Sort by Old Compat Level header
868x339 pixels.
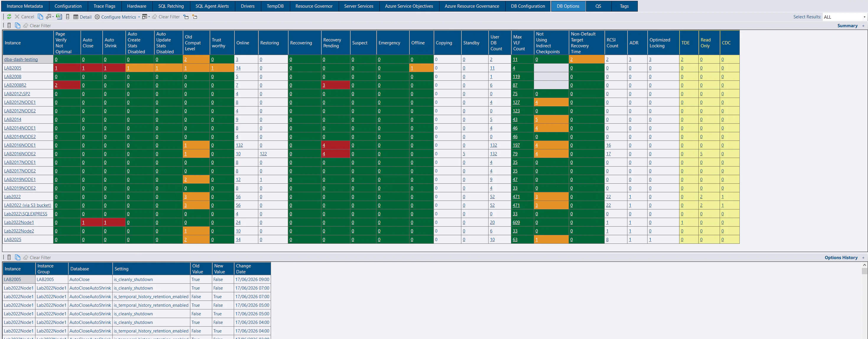click(x=196, y=43)
